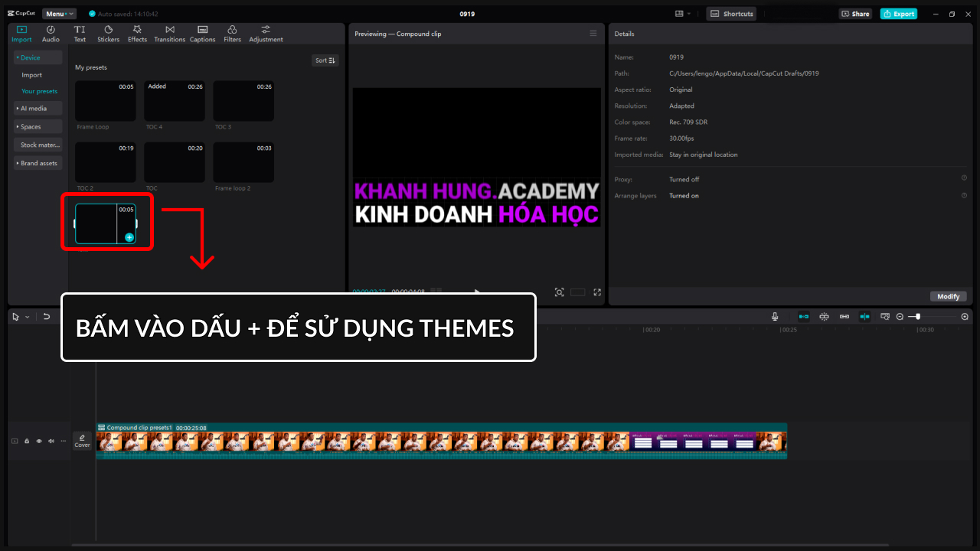
Task: Click the preview zoom-to-fit icon
Action: [560, 292]
